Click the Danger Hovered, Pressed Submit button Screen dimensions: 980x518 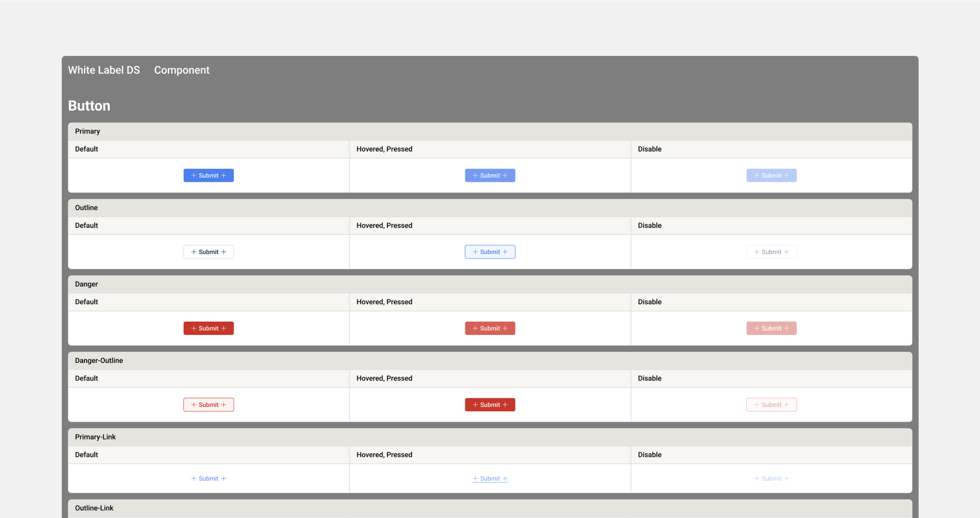coord(490,328)
